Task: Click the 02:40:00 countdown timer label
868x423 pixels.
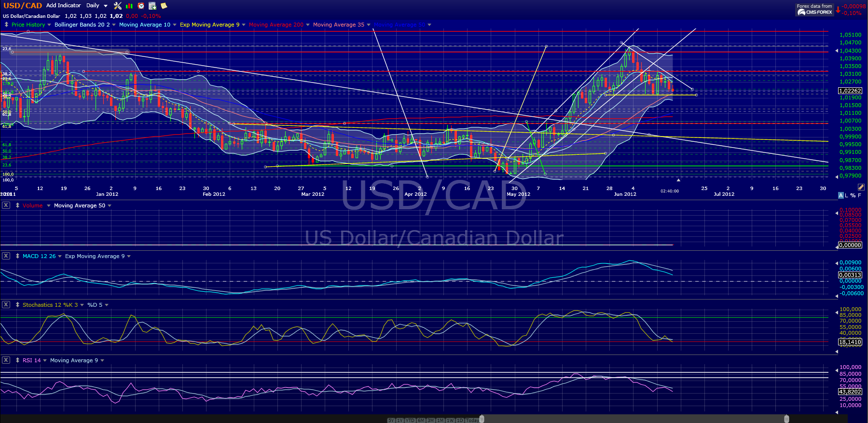Action: pyautogui.click(x=670, y=191)
